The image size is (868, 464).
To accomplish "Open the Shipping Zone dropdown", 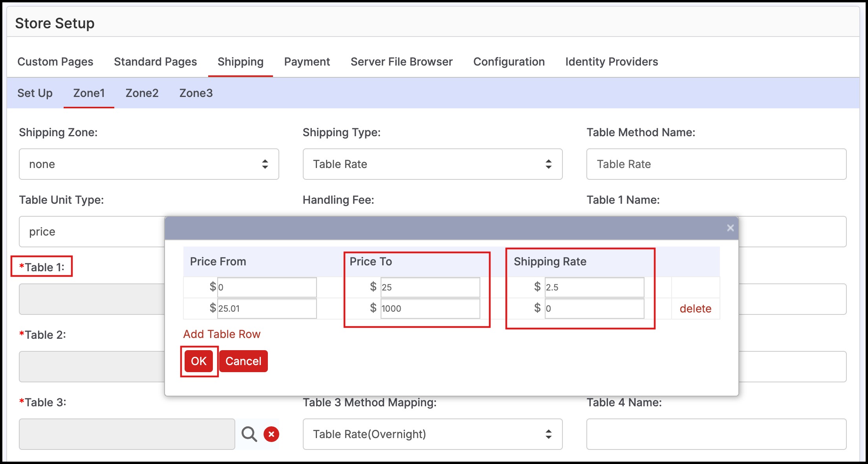I will (x=149, y=164).
